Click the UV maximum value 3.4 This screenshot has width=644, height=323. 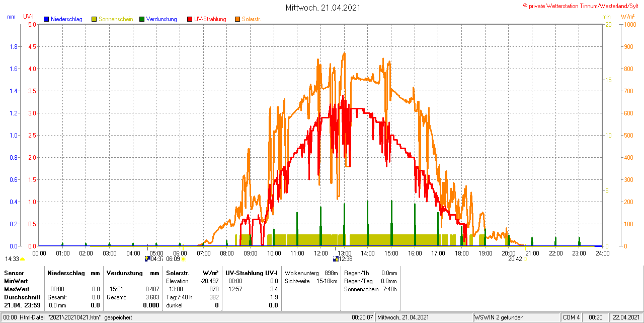click(274, 289)
